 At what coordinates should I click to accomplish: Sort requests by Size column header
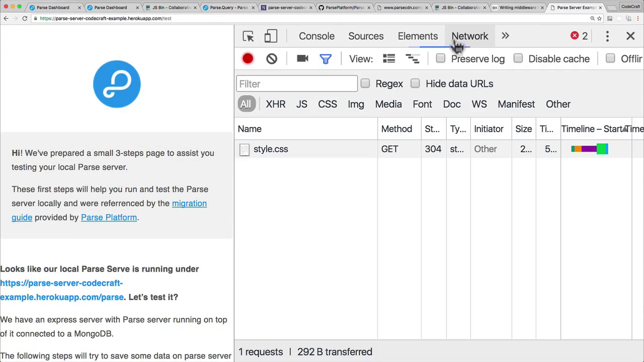click(x=524, y=129)
